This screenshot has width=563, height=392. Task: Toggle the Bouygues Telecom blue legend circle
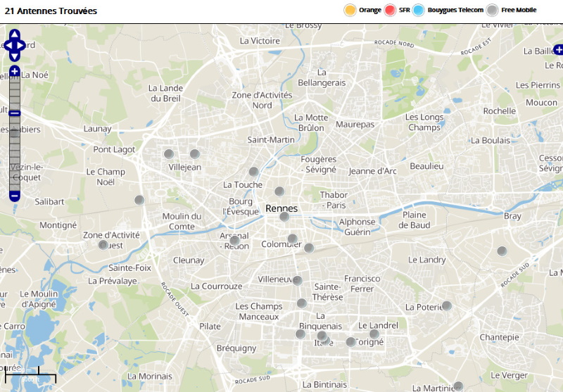point(418,10)
